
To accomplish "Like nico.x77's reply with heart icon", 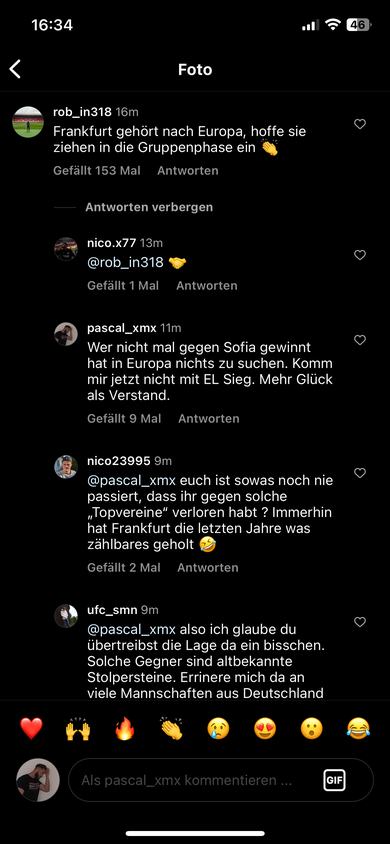I will click(360, 255).
